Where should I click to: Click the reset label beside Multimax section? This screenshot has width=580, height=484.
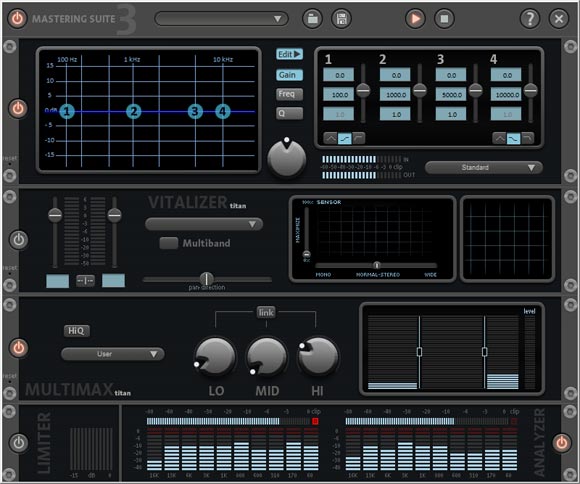click(x=10, y=376)
